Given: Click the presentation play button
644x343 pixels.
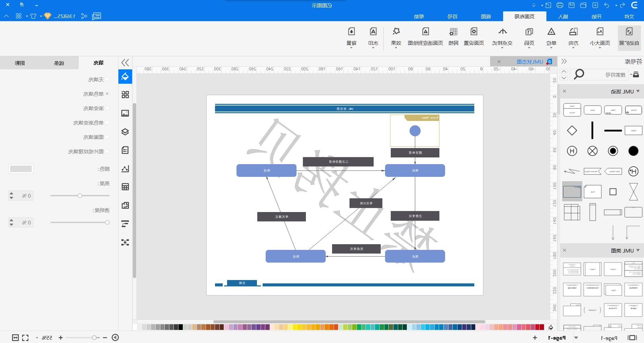Looking at the screenshot, I should [x=115, y=338].
